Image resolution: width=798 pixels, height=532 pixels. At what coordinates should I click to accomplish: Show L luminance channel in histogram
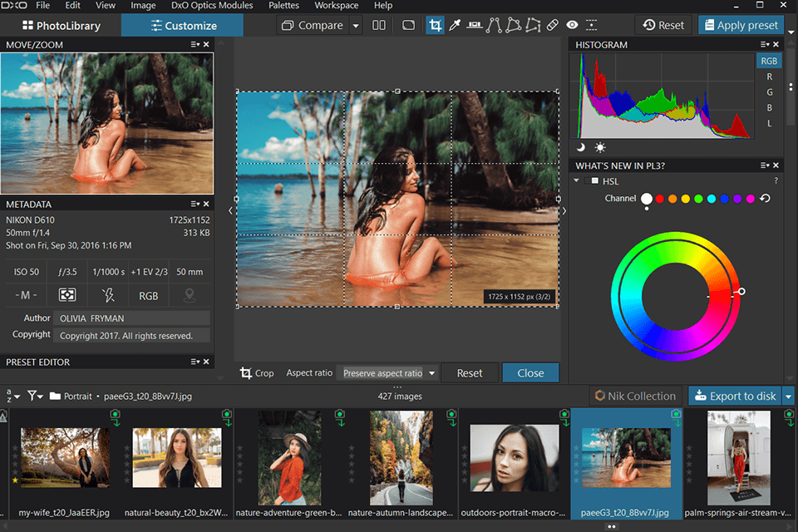[x=770, y=124]
